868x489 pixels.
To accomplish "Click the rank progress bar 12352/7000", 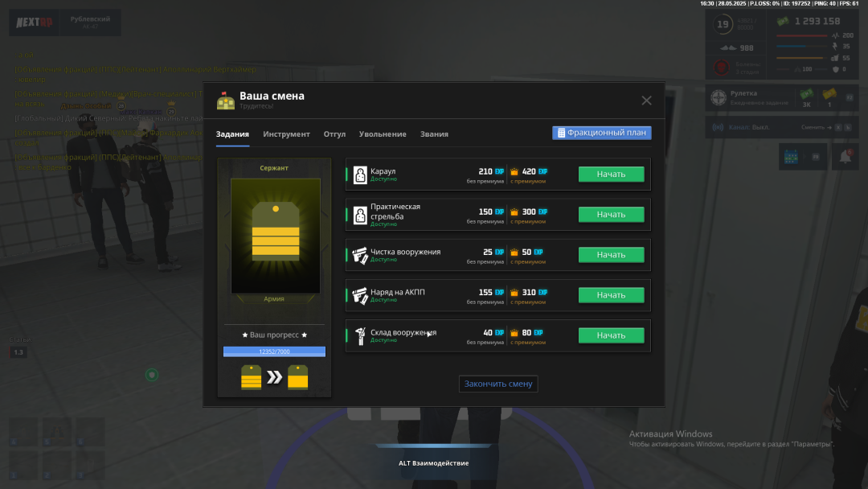I will click(274, 351).
